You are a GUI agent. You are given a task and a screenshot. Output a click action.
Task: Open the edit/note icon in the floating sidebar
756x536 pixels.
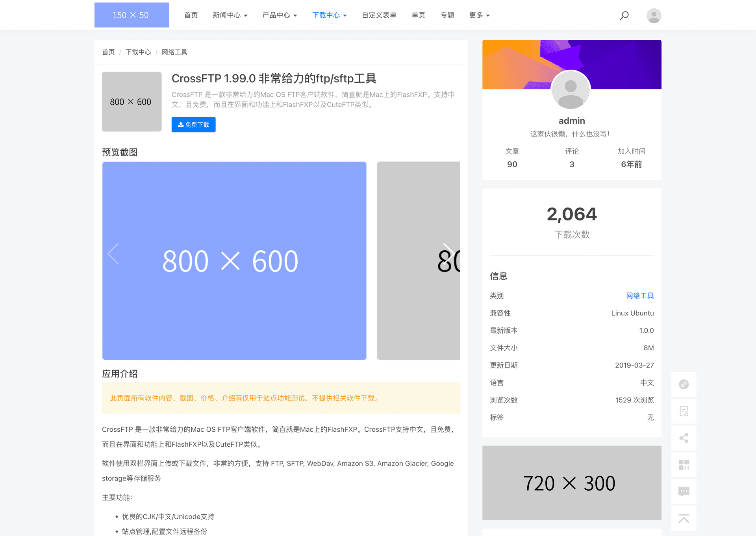click(x=684, y=411)
